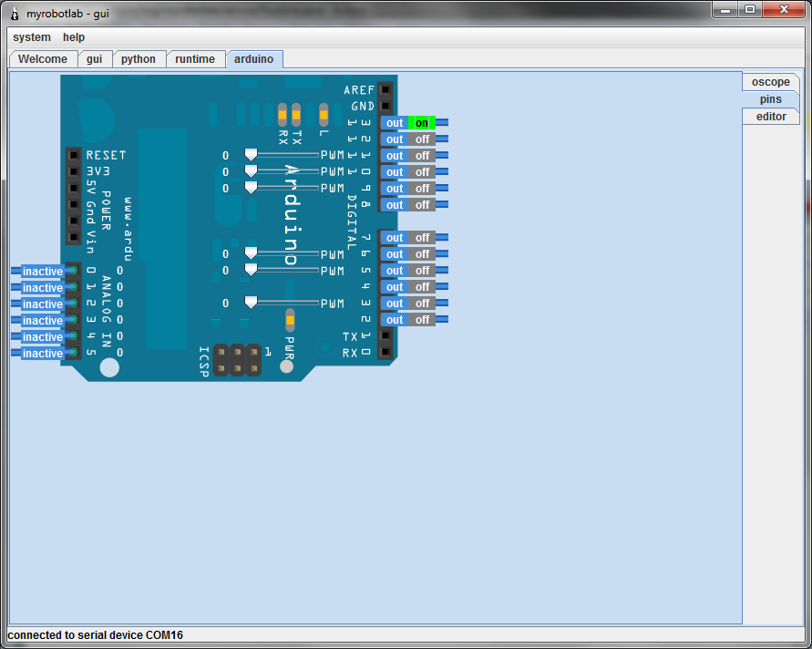The width and height of the screenshot is (812, 649).
Task: Switch to the gui tab
Action: 94,59
